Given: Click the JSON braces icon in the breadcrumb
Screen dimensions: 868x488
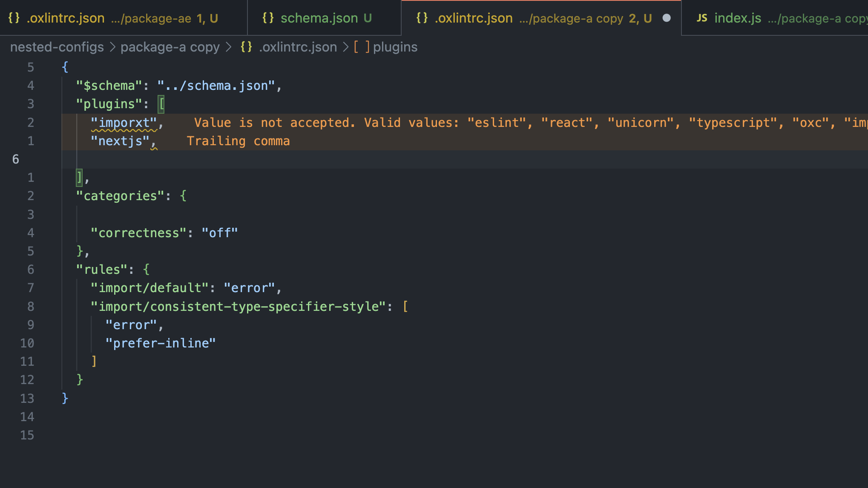Looking at the screenshot, I should pos(246,47).
